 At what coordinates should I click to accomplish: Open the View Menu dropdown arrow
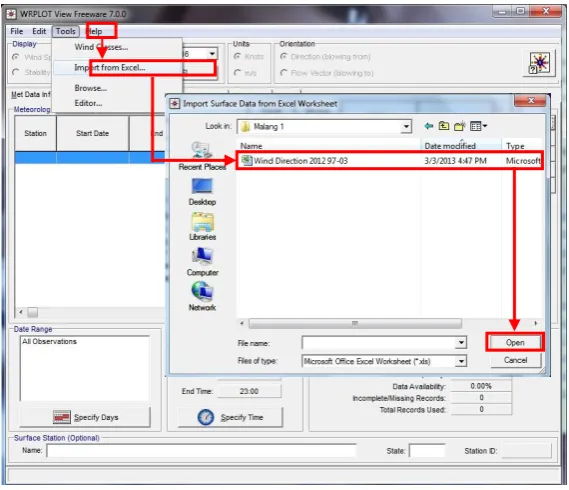pos(485,126)
